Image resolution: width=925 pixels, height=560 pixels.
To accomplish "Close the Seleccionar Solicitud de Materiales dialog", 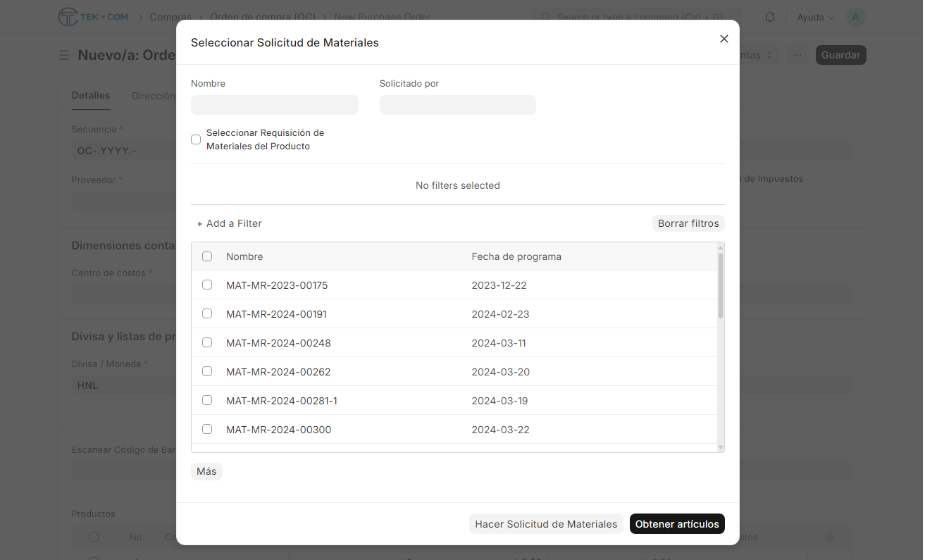I will [x=724, y=39].
